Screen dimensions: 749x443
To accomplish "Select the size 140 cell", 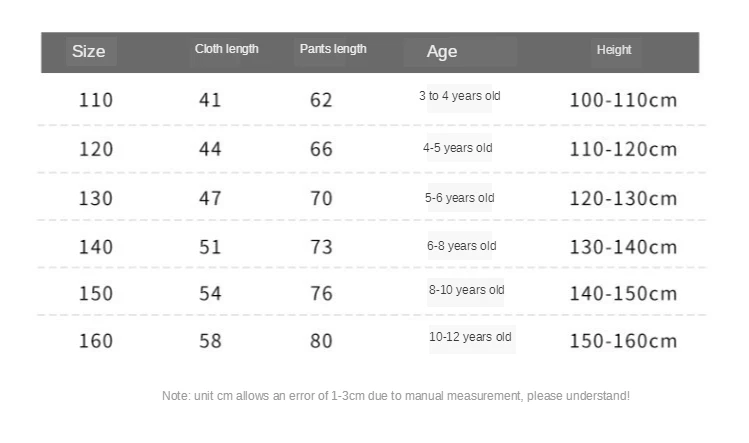I will click(96, 246).
